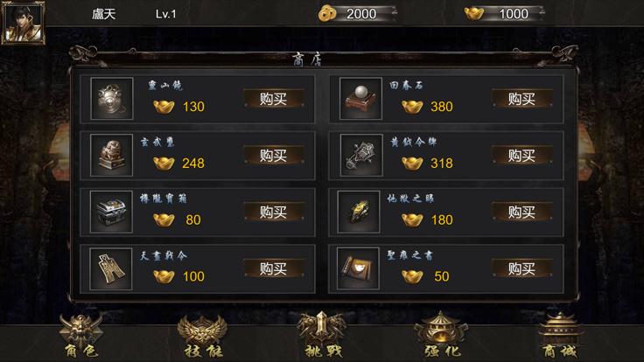Select the lion seal item icon
Image resolution: width=644 pixels, height=362 pixels.
pyautogui.click(x=112, y=155)
